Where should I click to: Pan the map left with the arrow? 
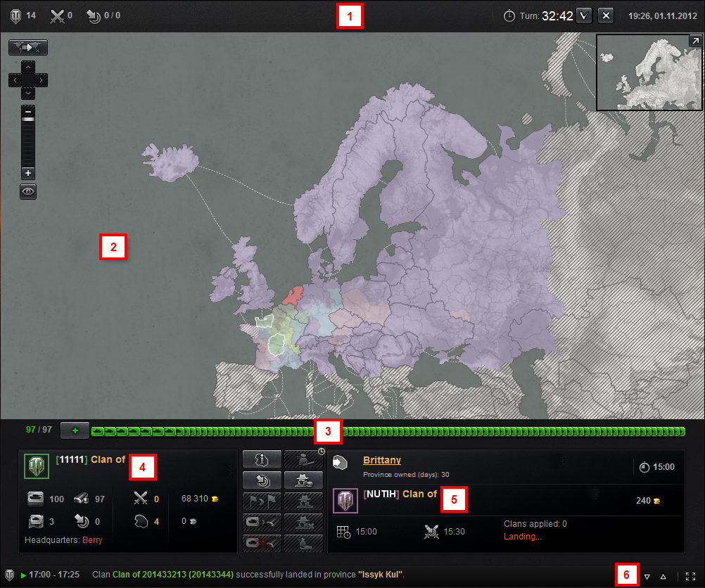15,81
